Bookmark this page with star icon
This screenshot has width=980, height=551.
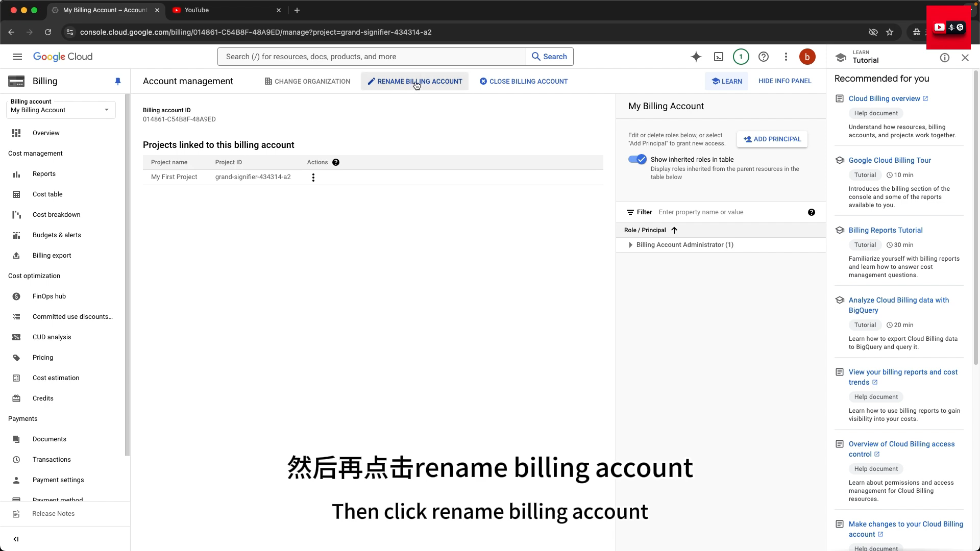[x=890, y=32]
